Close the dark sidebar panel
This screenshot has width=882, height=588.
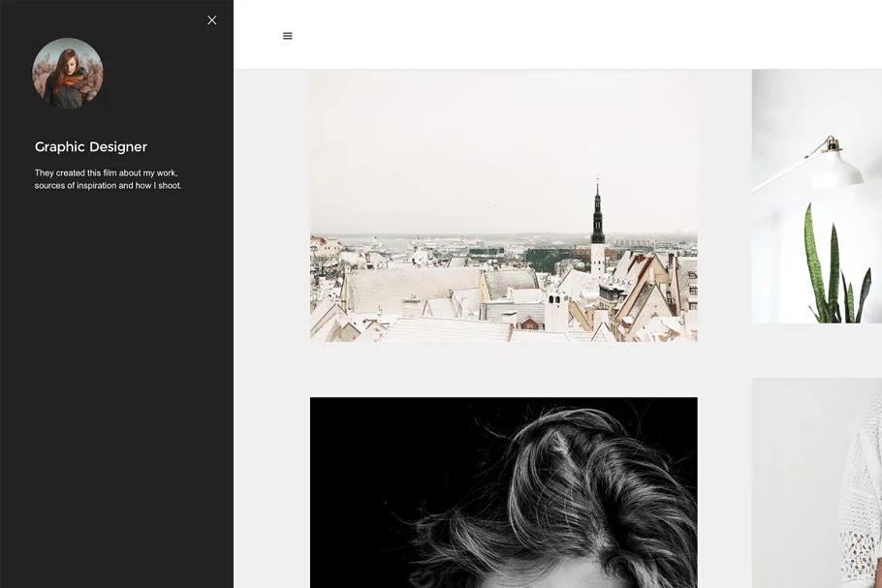(x=211, y=20)
